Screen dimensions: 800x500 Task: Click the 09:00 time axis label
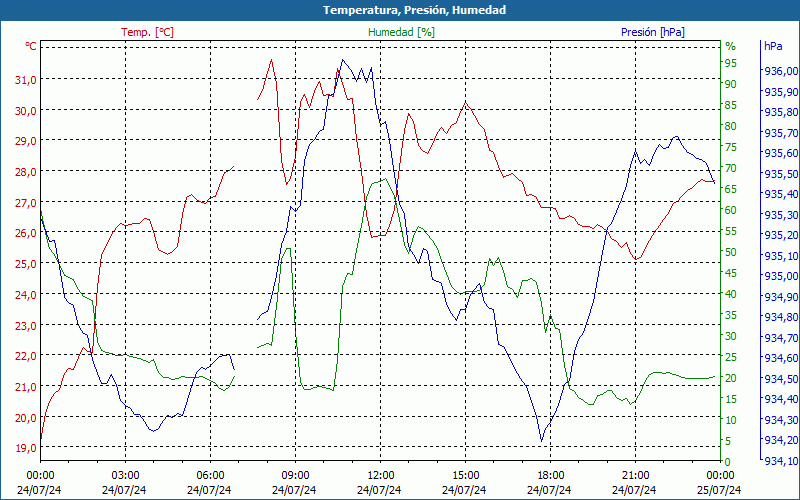tap(295, 474)
